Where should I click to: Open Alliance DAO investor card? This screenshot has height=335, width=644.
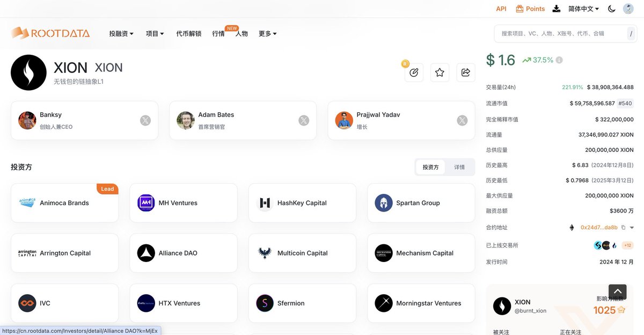184,253
